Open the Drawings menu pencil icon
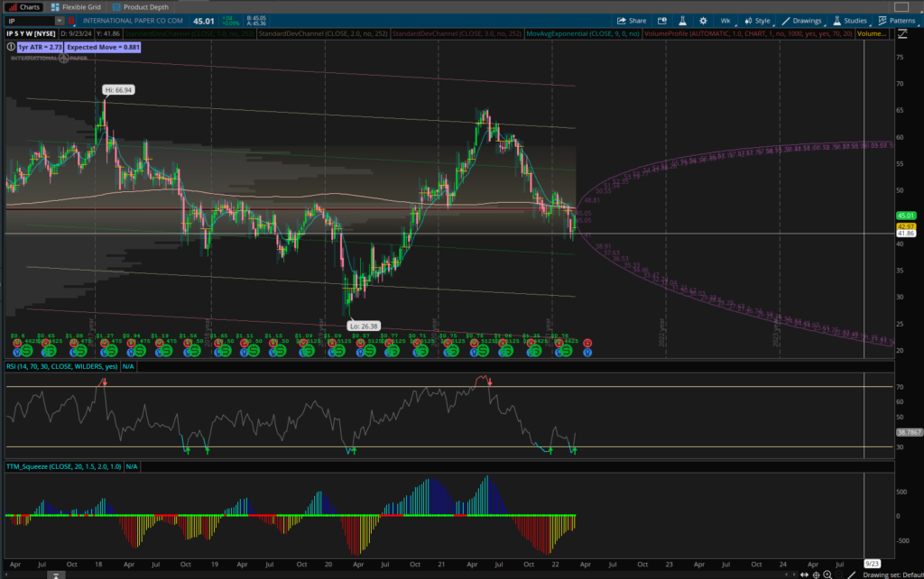 786,21
